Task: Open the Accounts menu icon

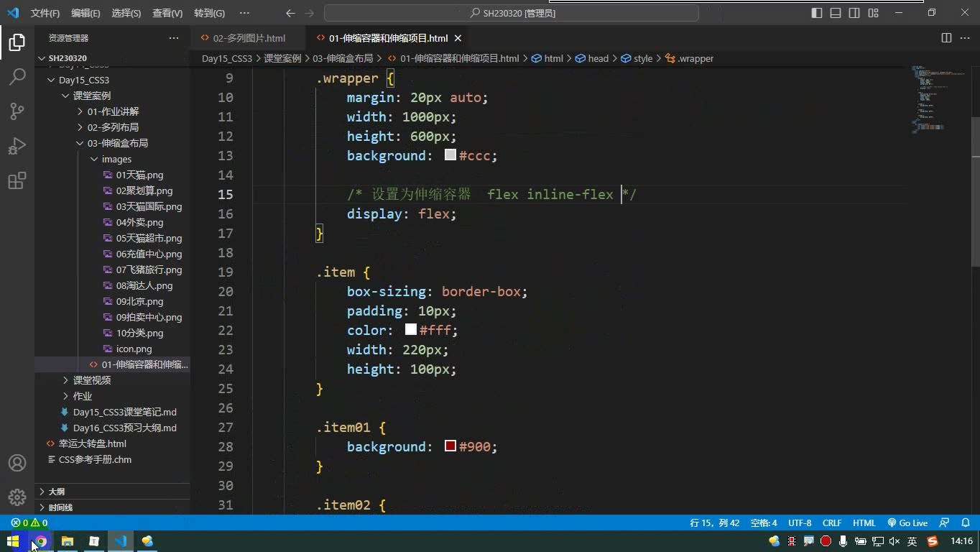Action: (x=17, y=463)
